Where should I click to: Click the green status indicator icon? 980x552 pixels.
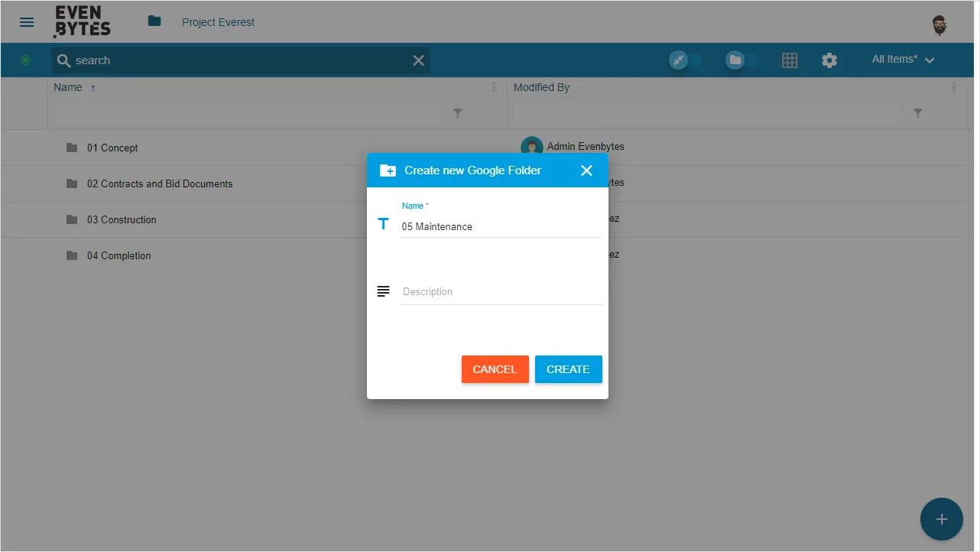(26, 60)
